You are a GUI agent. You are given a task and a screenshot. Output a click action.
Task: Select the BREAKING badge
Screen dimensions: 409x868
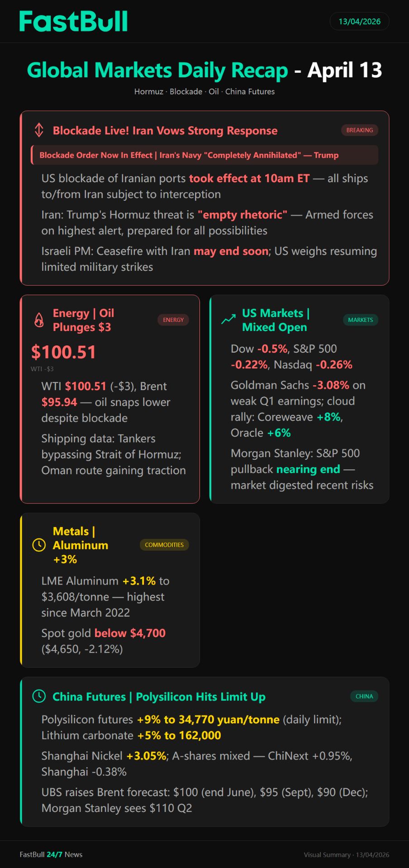(x=359, y=130)
